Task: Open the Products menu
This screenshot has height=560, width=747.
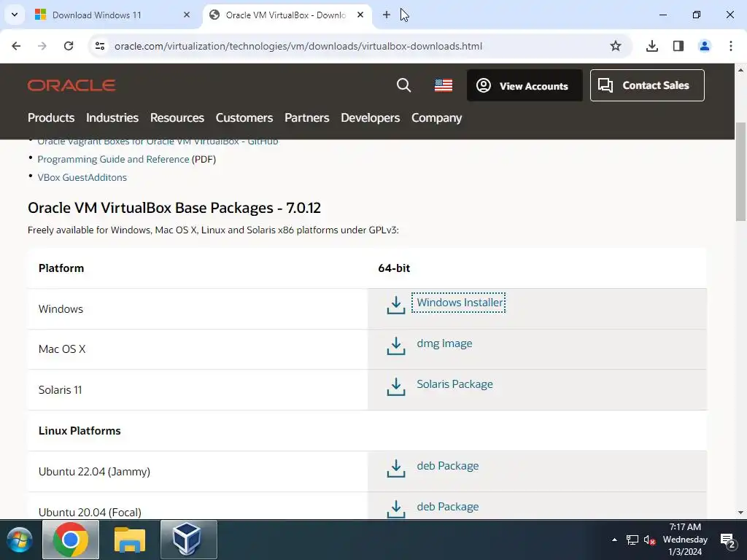Action: (x=51, y=117)
